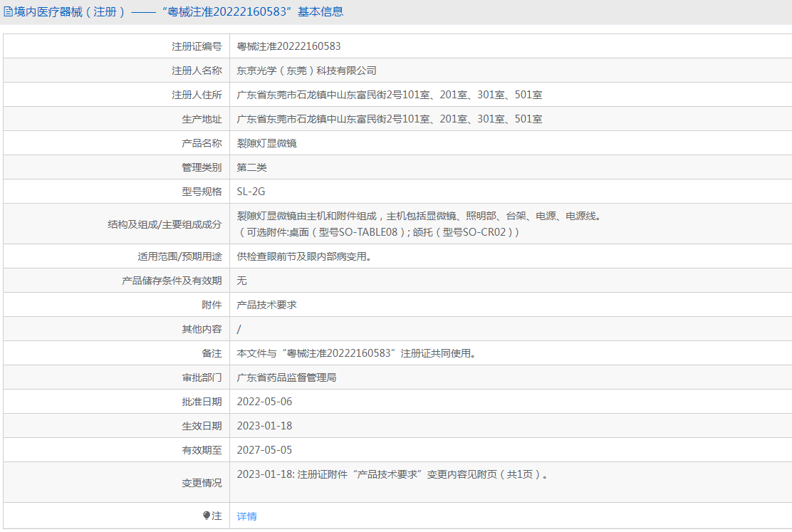Viewport: 792px width, 532px height.
Task: Click the address value in 注册人住所 row
Action: (x=389, y=95)
